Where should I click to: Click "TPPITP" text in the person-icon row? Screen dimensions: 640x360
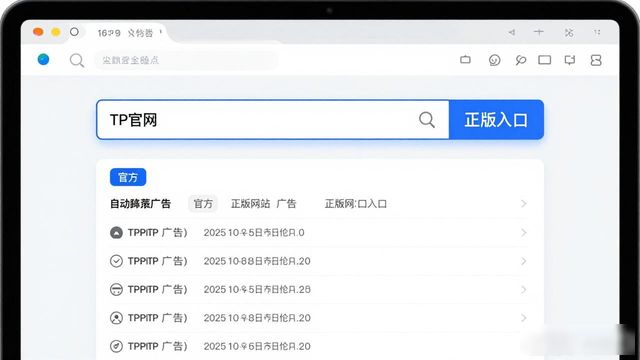(x=143, y=318)
